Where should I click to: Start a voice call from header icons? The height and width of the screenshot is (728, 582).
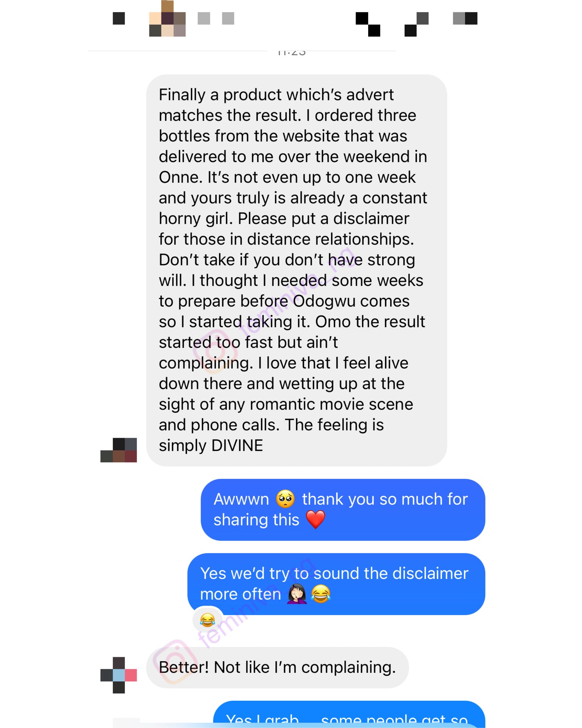368,24
